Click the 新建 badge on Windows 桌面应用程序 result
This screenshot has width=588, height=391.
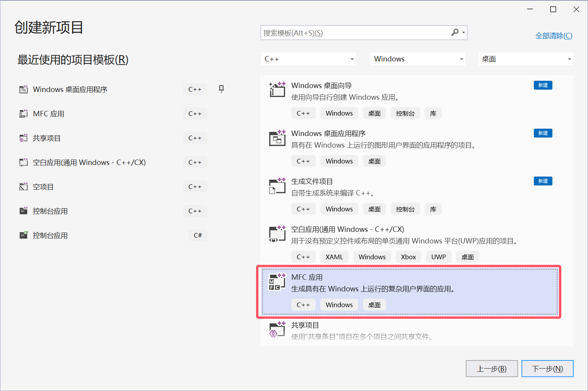coord(543,133)
